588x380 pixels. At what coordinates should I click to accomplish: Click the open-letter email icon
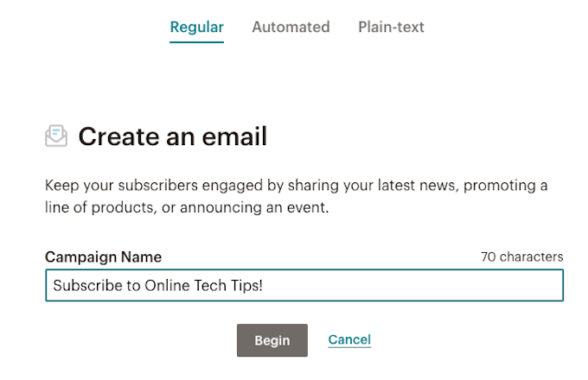[x=56, y=136]
